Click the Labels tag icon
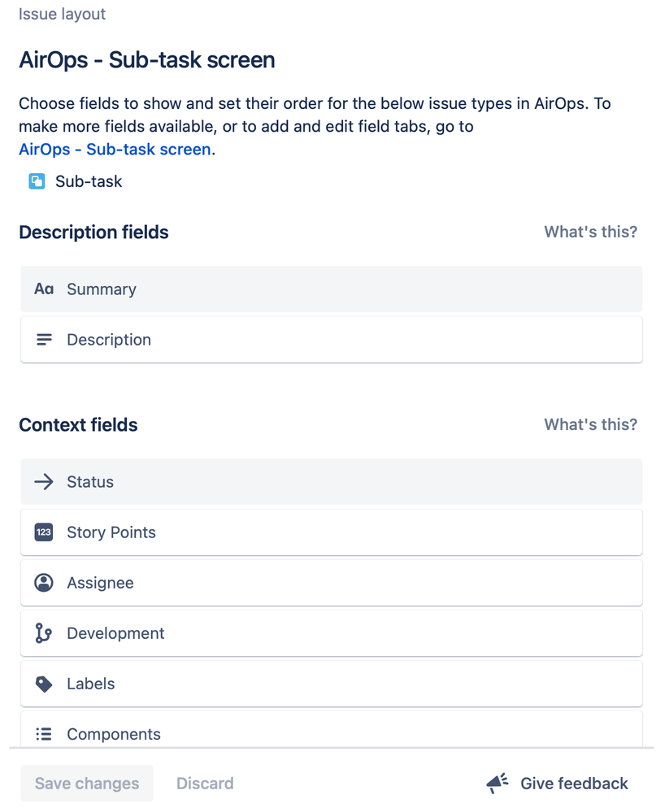 pyautogui.click(x=44, y=684)
